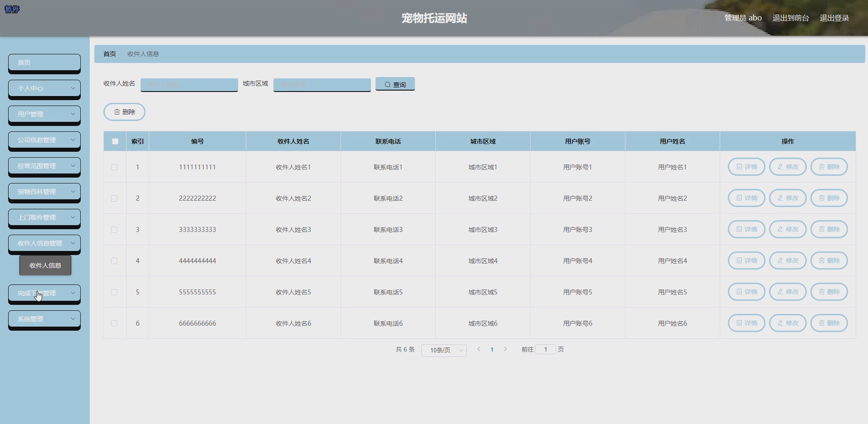The width and height of the screenshot is (868, 424).
Task: View 详情 of row 3333333333
Action: coord(746,229)
